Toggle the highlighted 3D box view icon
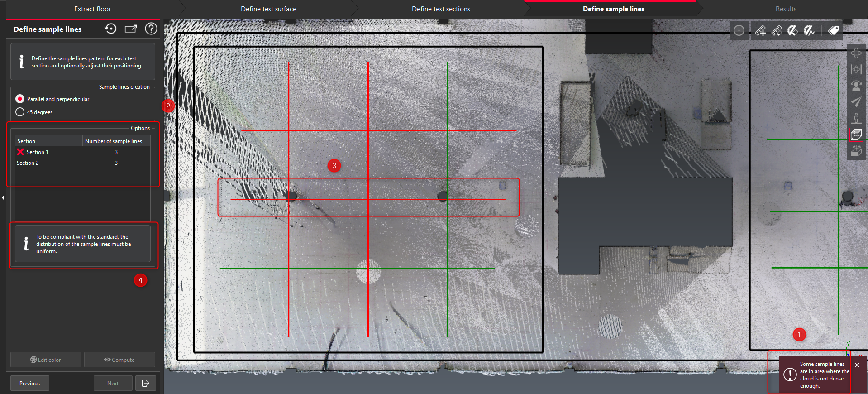The width and height of the screenshot is (868, 394). 856,135
